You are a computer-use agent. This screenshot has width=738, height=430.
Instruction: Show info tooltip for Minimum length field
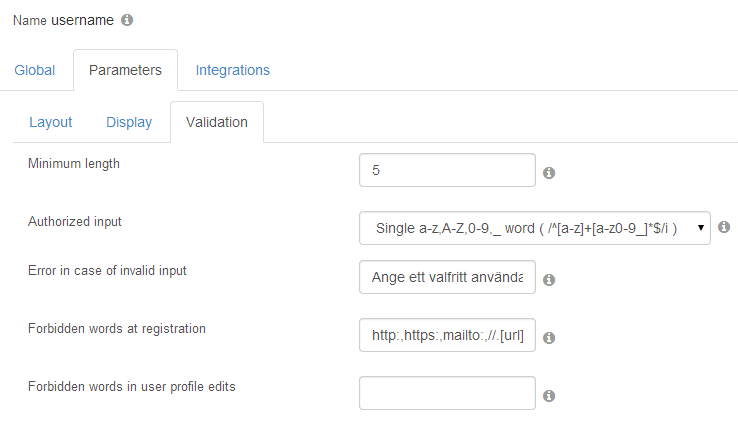549,173
